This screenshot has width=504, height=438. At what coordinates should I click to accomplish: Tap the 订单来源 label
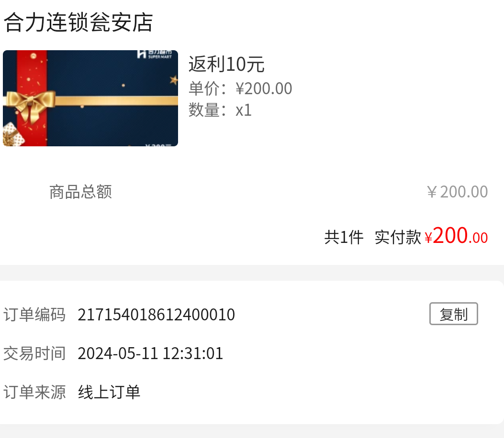pyautogui.click(x=34, y=392)
